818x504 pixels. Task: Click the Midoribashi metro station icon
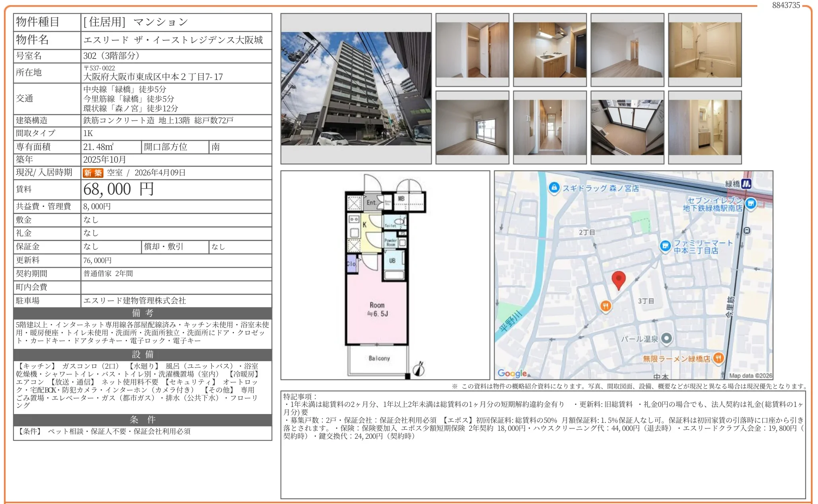click(746, 183)
